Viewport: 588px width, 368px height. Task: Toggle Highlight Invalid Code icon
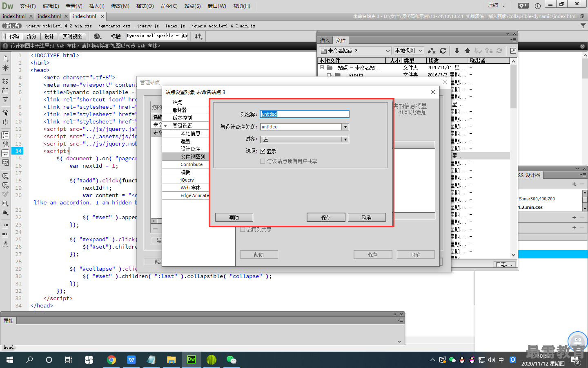(x=5, y=144)
